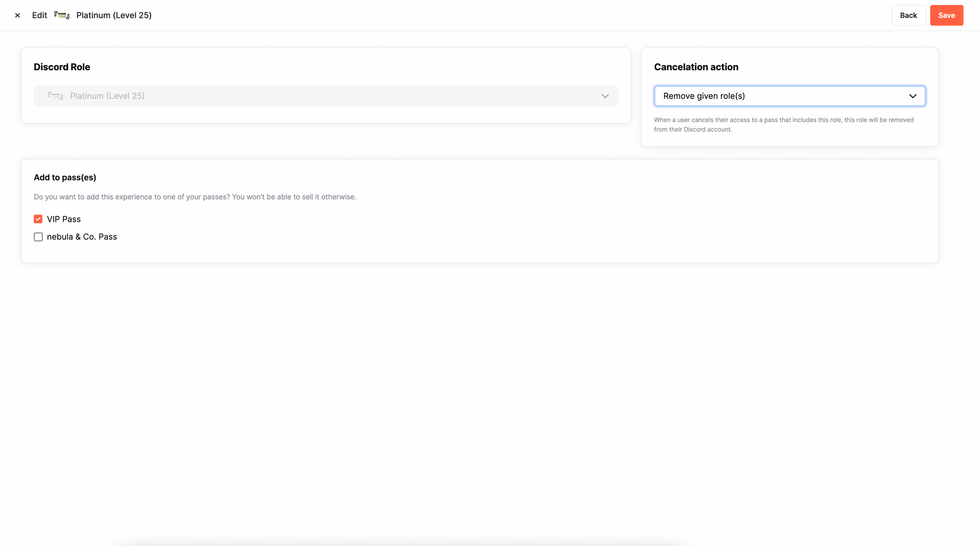Click the 'Edit' label in header
This screenshot has width=980, height=546.
coord(39,15)
